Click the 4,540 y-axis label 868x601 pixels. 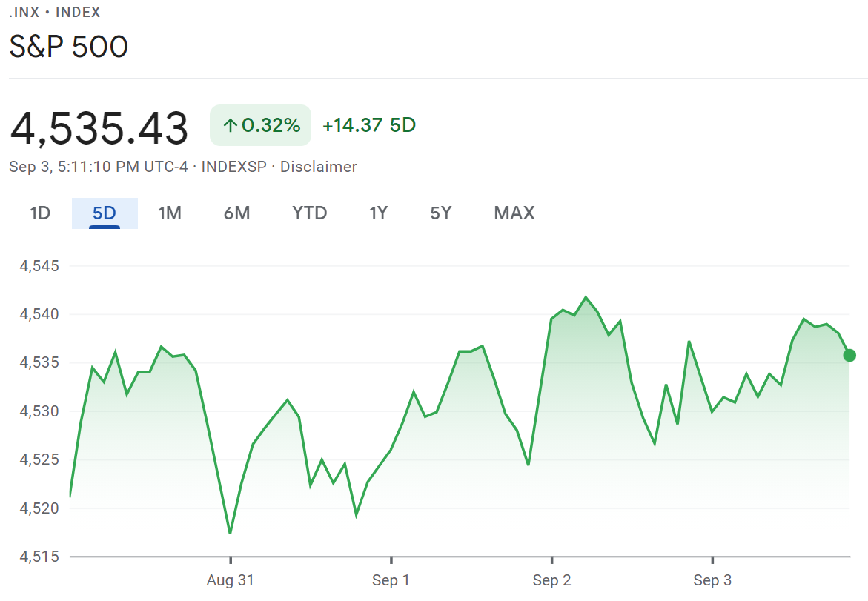click(39, 314)
